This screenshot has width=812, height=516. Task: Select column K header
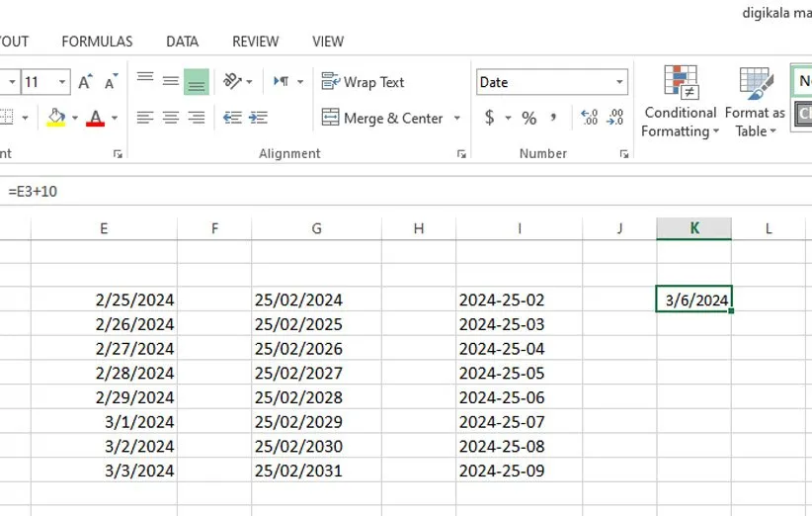click(x=693, y=228)
